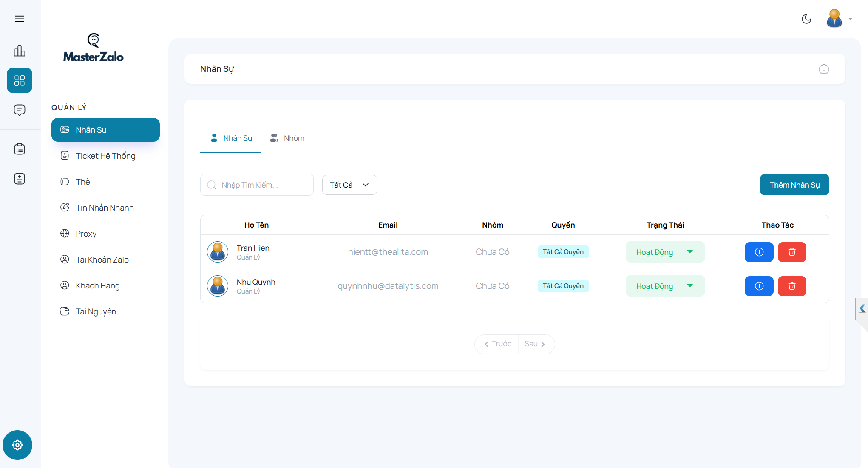This screenshot has width=868, height=468.
Task: Open the hamburger menu icon
Action: coord(20,19)
